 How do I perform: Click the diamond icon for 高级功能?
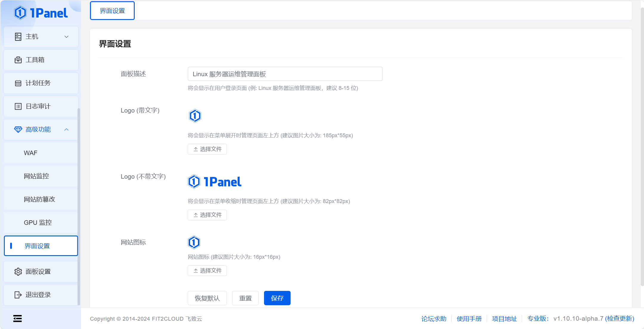pyautogui.click(x=18, y=130)
